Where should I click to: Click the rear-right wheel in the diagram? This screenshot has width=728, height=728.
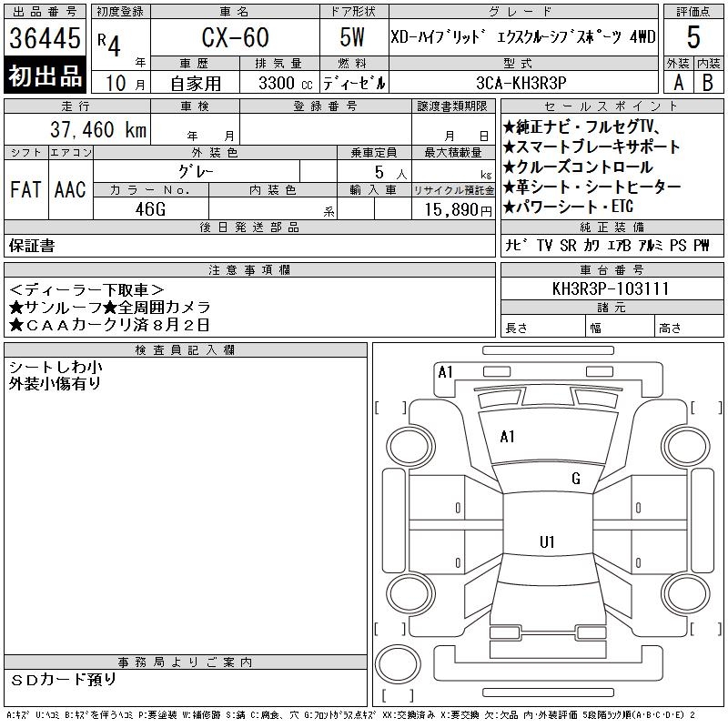(686, 593)
